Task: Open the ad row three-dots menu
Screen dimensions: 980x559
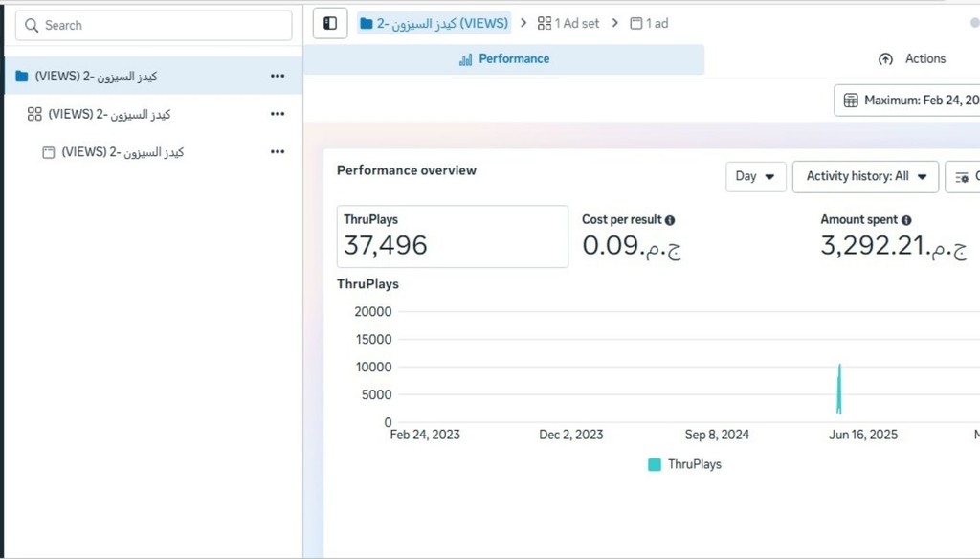Action: tap(278, 152)
